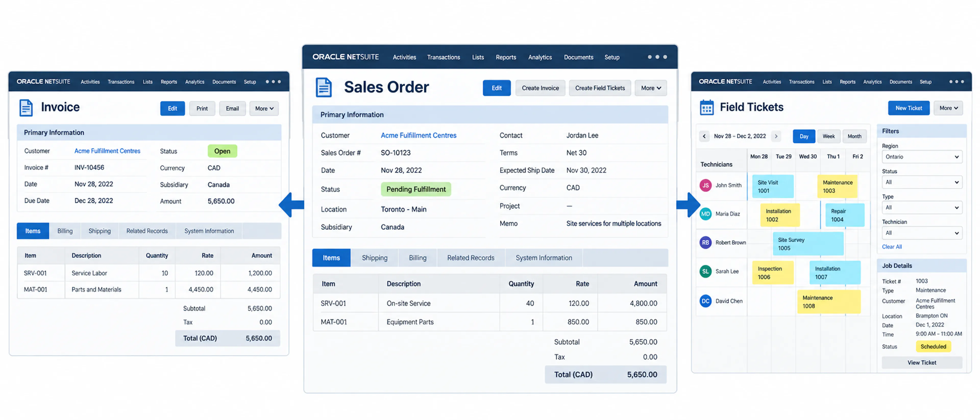The height and width of the screenshot is (420, 980).
Task: Click MAT-001 item row in Invoice
Action: [148, 290]
